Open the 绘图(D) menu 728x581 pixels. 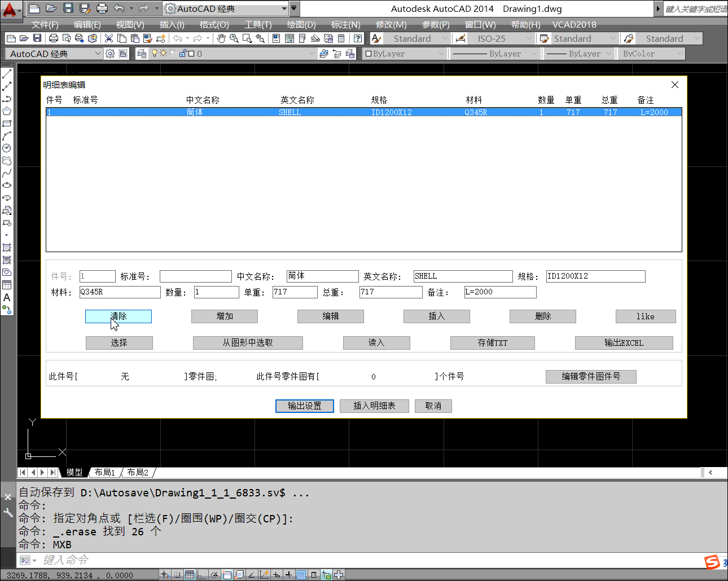pos(301,25)
